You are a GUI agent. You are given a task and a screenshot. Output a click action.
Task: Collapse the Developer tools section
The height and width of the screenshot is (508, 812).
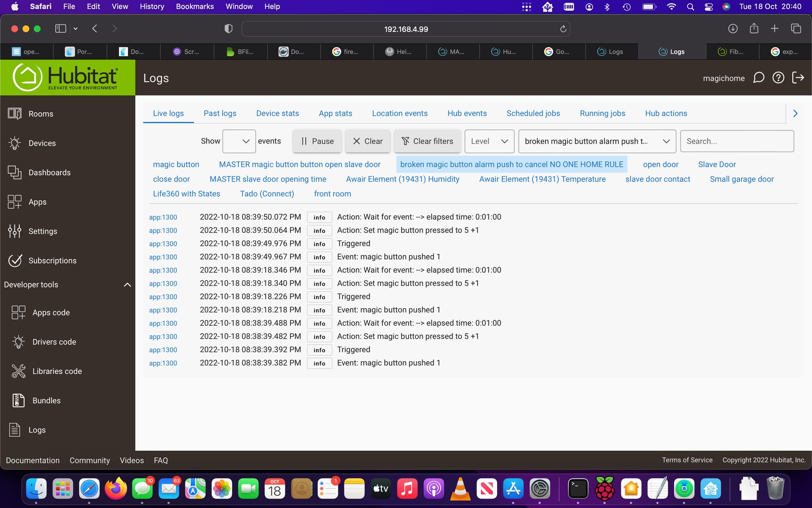click(127, 284)
